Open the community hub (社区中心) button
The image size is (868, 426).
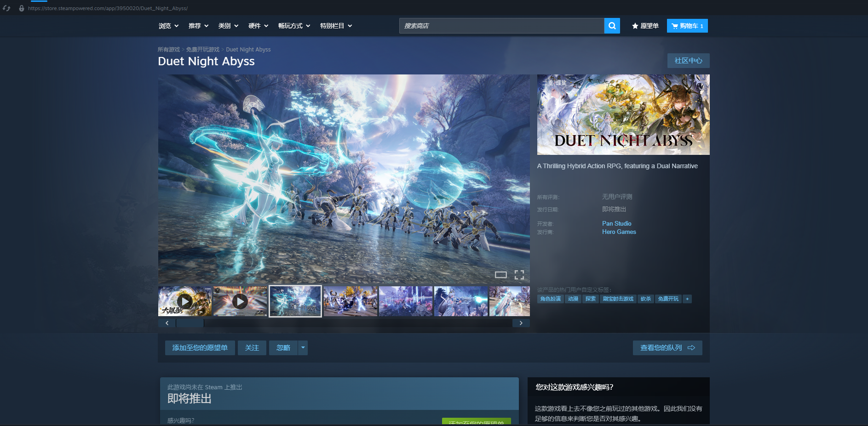(688, 61)
